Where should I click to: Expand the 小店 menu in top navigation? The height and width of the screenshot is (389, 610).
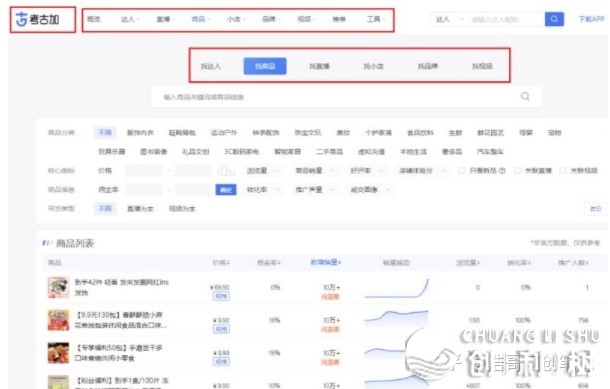pyautogui.click(x=236, y=19)
